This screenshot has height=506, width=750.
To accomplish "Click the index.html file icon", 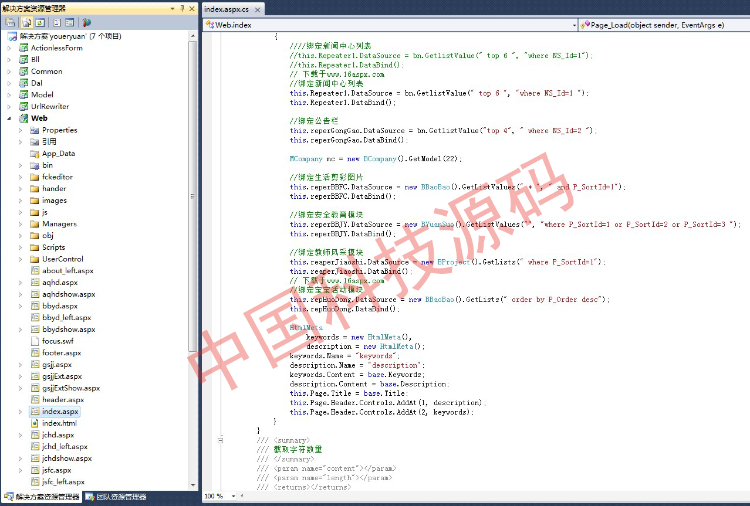I will [x=34, y=423].
